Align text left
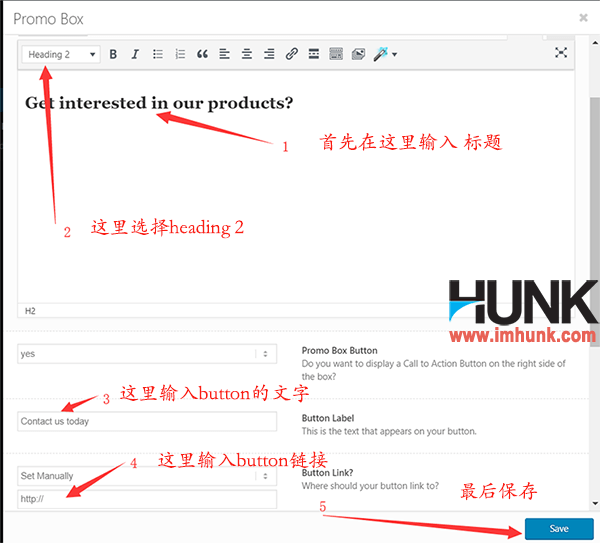The image size is (600, 543). 225,54
